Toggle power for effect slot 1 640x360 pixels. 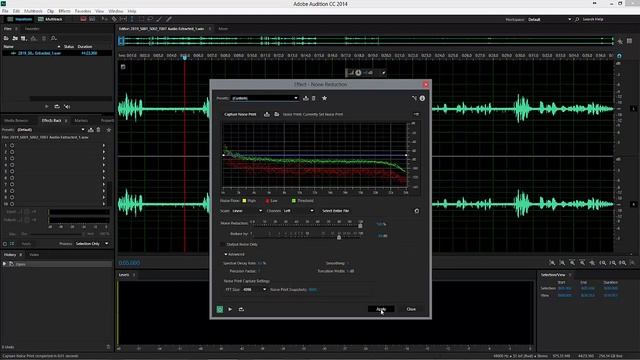pos(12,145)
